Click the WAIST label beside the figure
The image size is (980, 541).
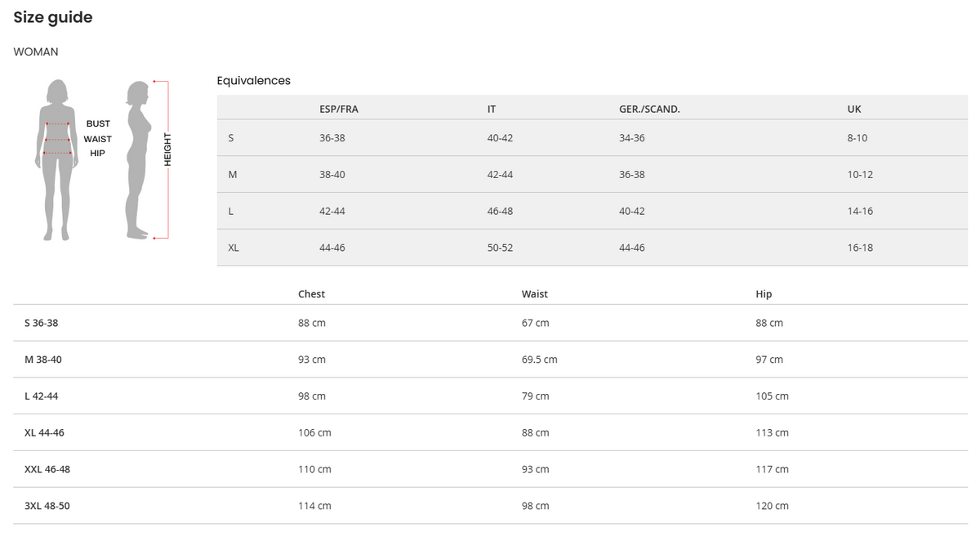98,139
